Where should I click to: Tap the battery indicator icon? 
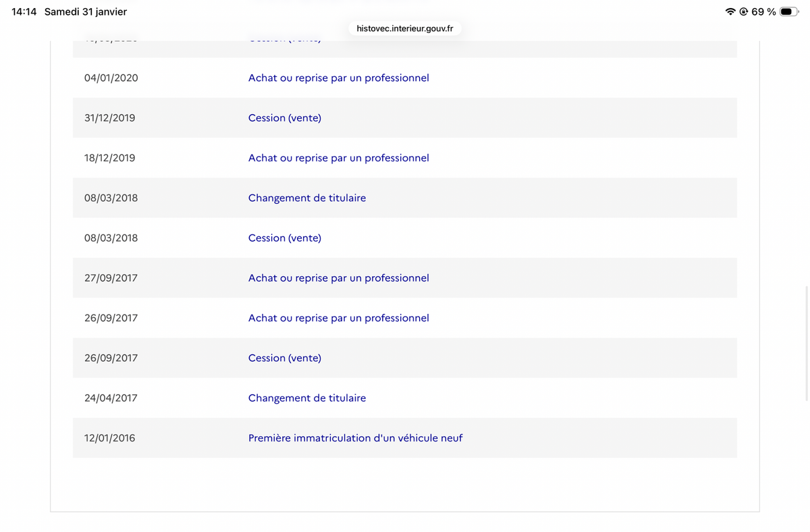[x=788, y=12]
